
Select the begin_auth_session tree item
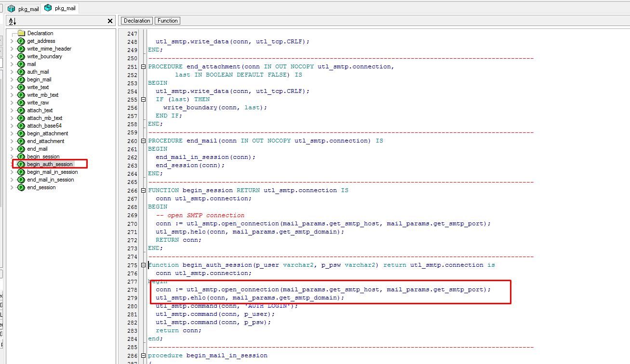click(x=50, y=164)
